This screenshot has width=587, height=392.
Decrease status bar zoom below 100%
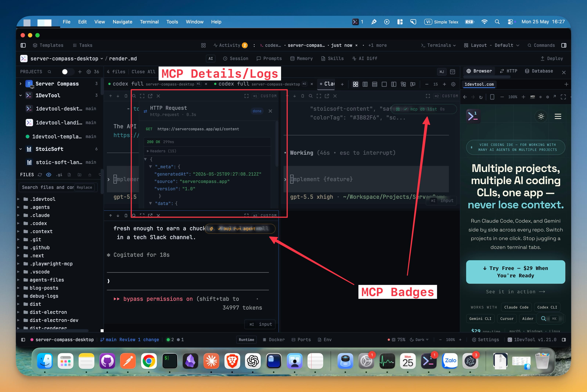pyautogui.click(x=440, y=340)
